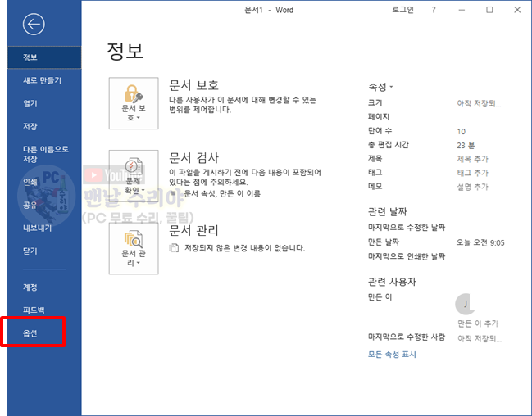532x416 pixels.
Task: Click 마지막으로 인쇄한 날짜 label
Action: 407,256
